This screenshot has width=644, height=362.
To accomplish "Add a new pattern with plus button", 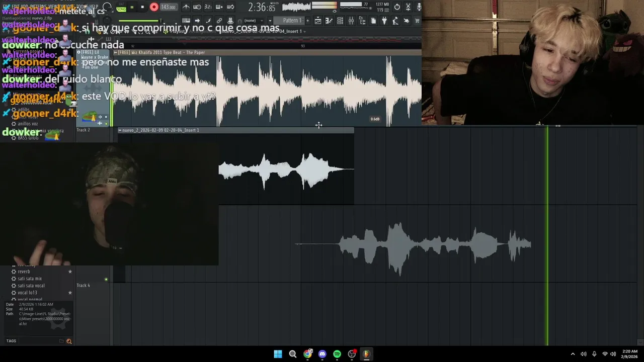I will pyautogui.click(x=307, y=21).
